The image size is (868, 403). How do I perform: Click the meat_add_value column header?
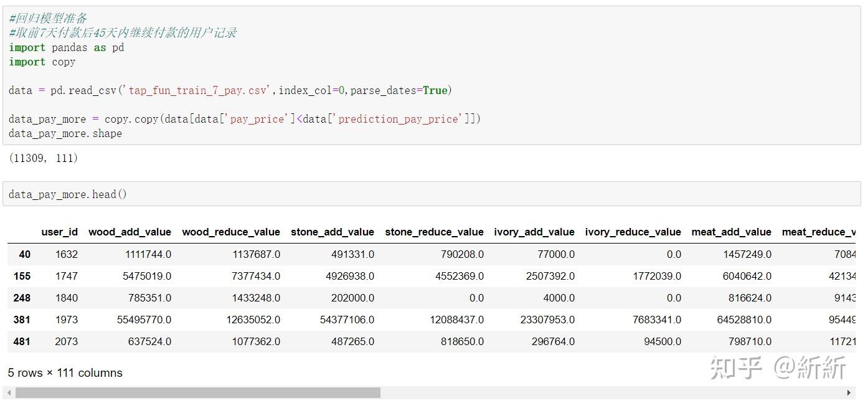click(731, 232)
